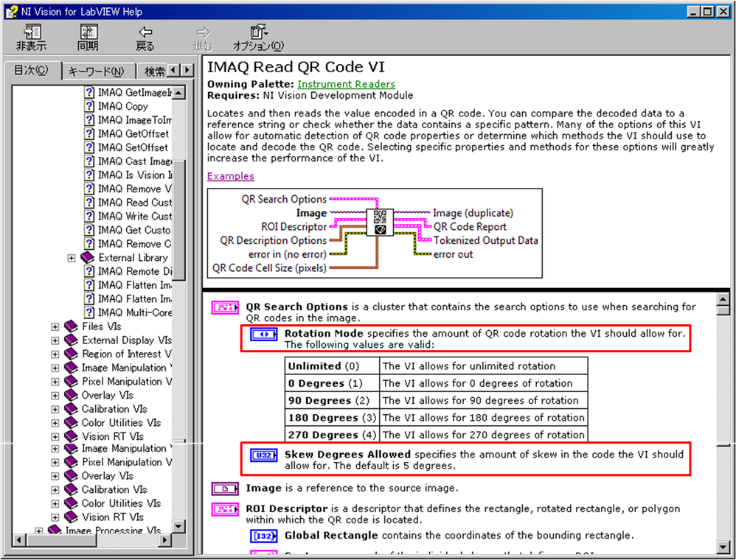
Task: Click the tree pane horizontal scroll left arrow
Action: [18, 540]
